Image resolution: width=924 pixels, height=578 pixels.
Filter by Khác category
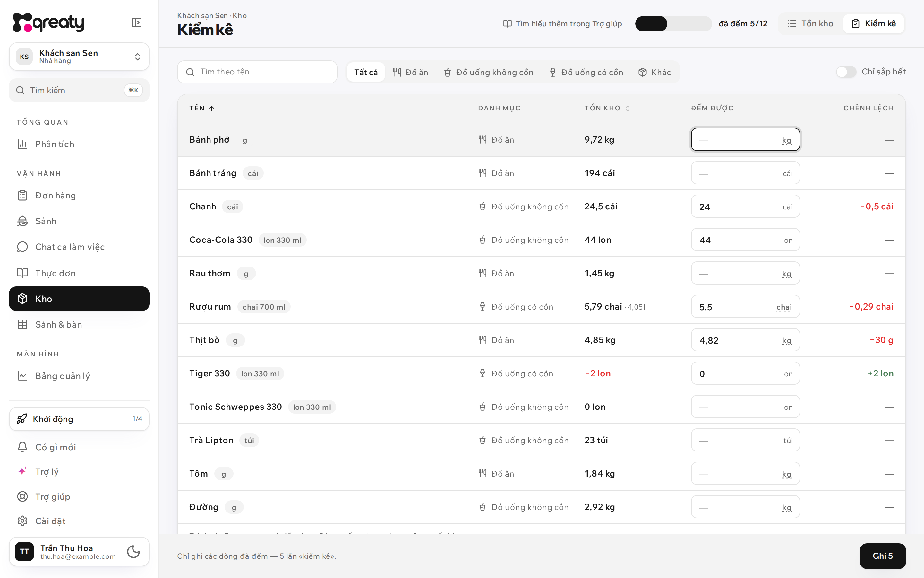654,72
